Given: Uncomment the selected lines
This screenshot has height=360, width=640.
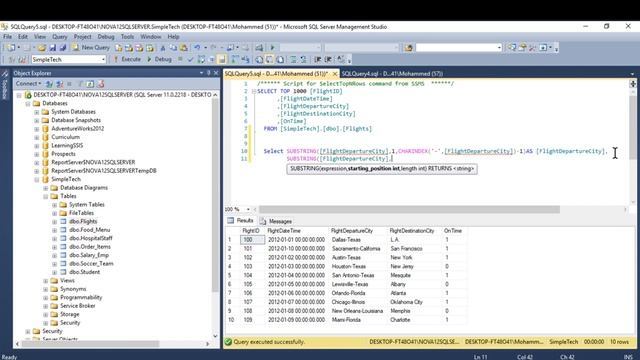Looking at the screenshot, I should [303, 59].
